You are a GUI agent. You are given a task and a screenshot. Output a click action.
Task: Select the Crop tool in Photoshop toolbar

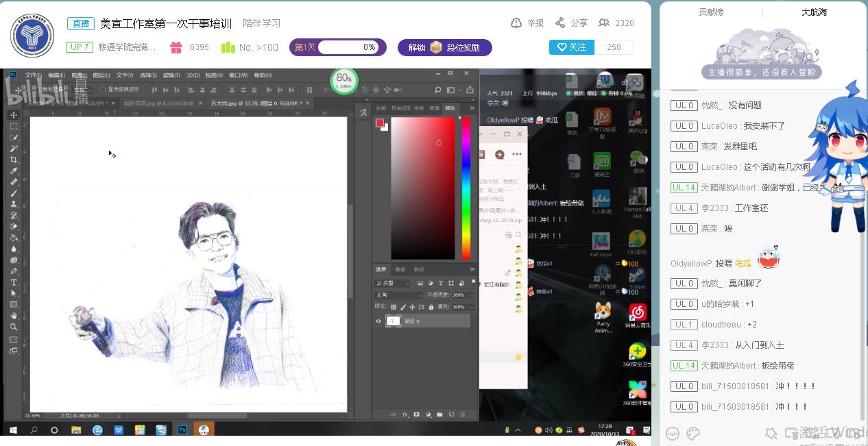(14, 160)
